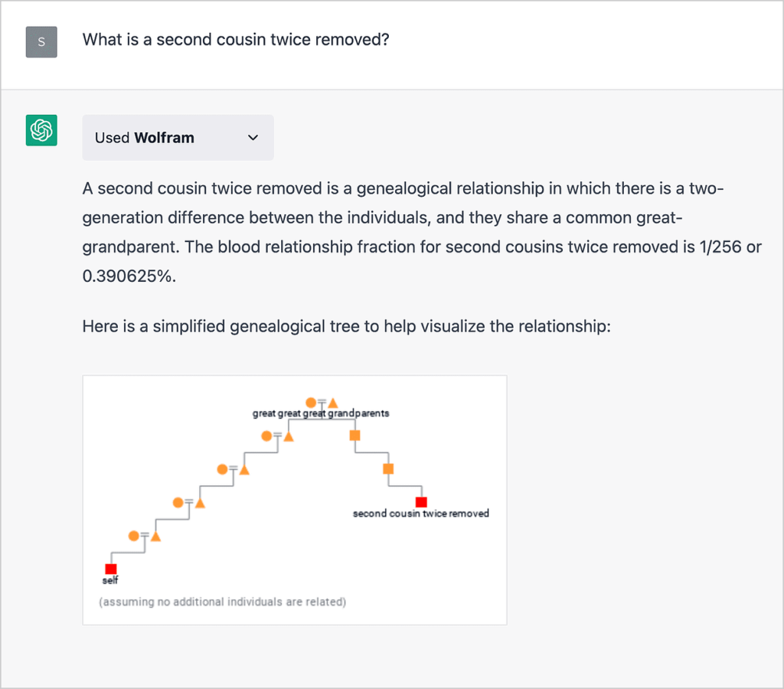Viewport: 784px width, 689px height.
Task: Select the middle orange square on the right branch
Action: tap(387, 469)
